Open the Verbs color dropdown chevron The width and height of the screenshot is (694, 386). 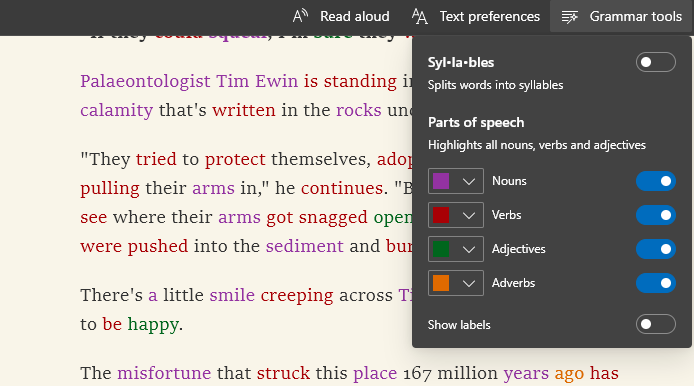[x=469, y=215]
